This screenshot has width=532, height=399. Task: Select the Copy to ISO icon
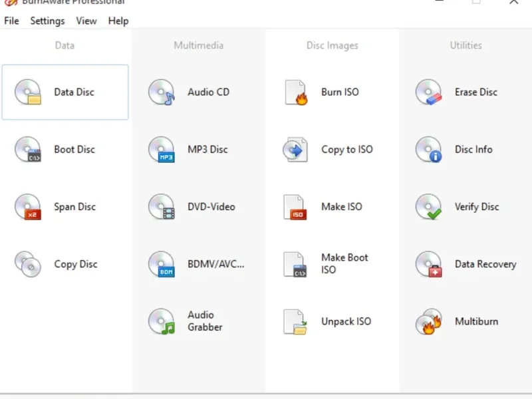pos(295,150)
